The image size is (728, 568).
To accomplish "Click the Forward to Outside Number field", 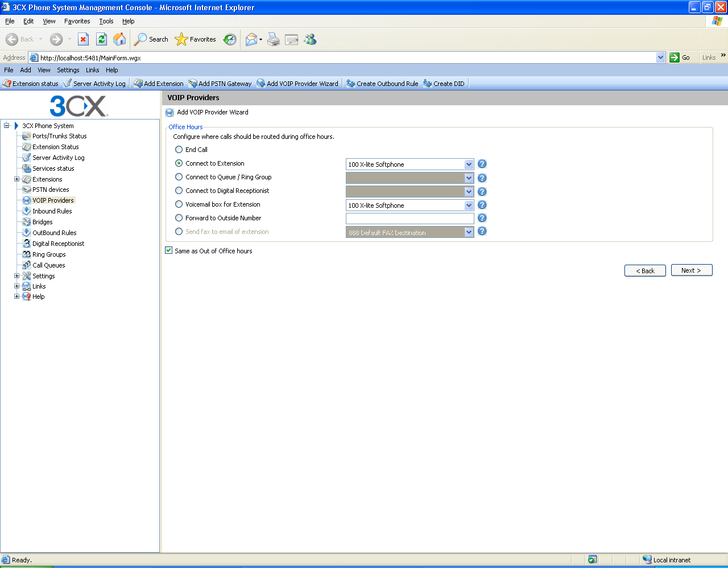I will point(409,219).
